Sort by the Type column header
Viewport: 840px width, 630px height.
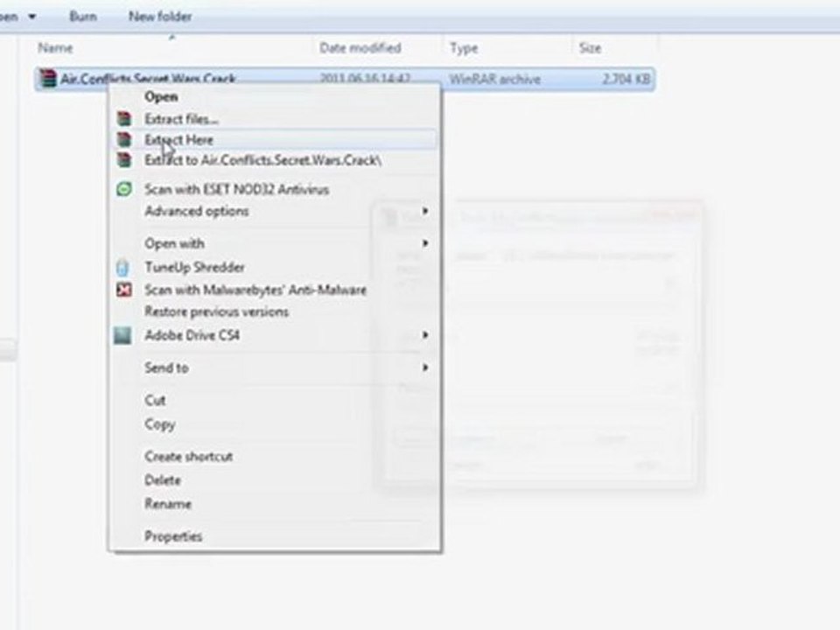click(464, 49)
